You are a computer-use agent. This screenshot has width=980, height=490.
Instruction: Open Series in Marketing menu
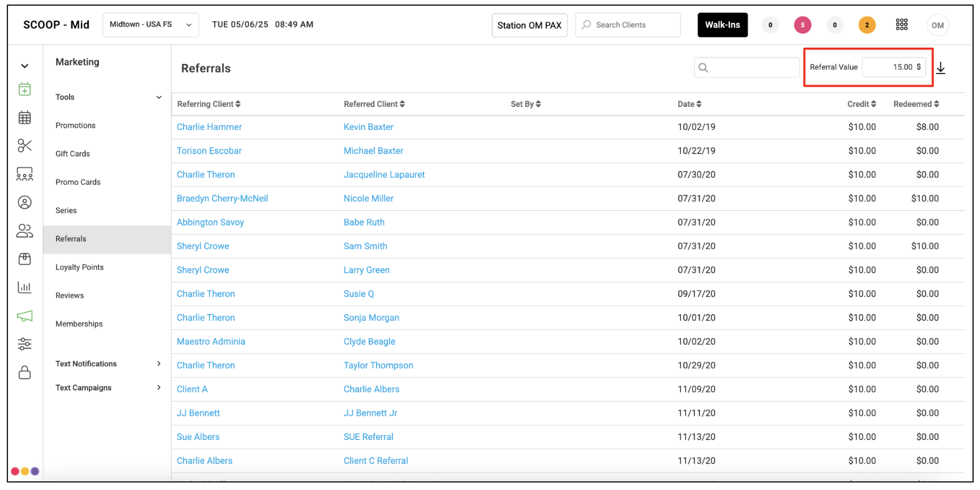click(66, 210)
